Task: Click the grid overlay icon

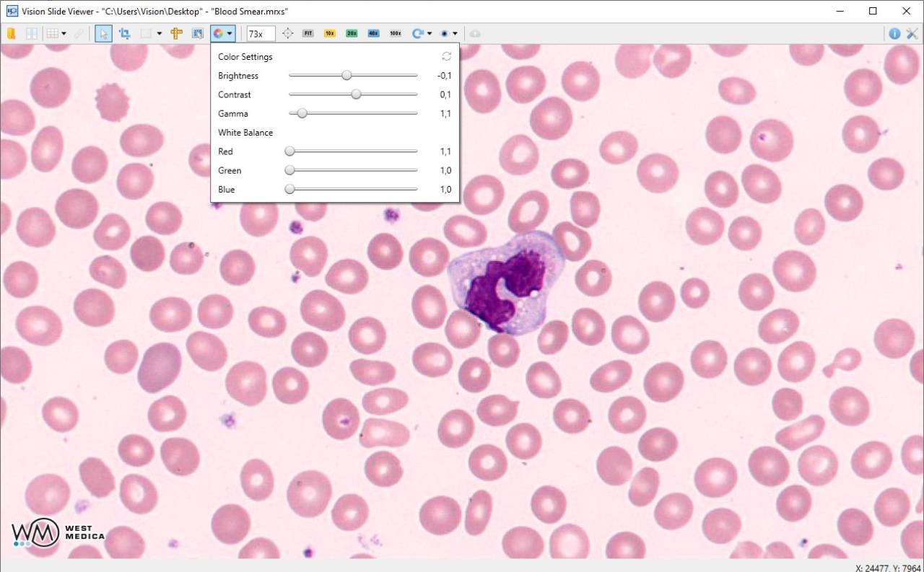Action: [52, 33]
